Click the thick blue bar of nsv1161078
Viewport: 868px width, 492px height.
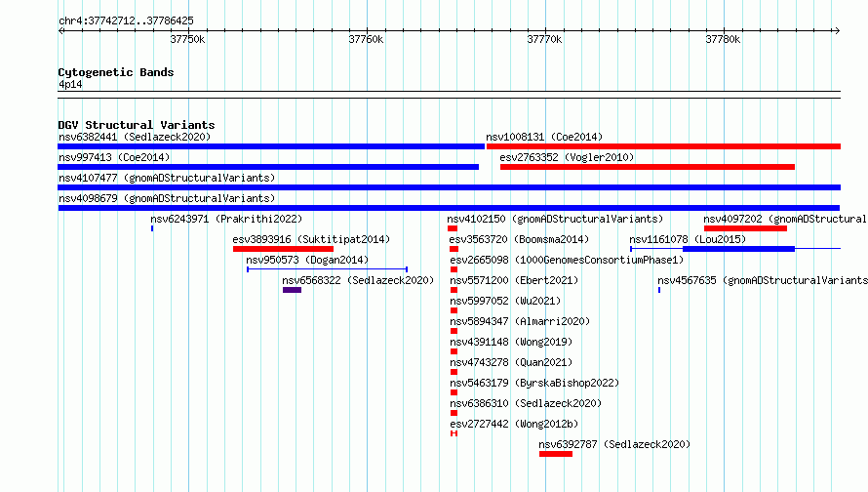click(739, 249)
